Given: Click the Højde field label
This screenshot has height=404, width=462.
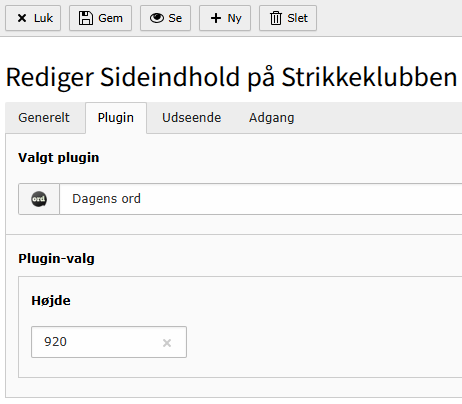Looking at the screenshot, I should click(x=51, y=301).
